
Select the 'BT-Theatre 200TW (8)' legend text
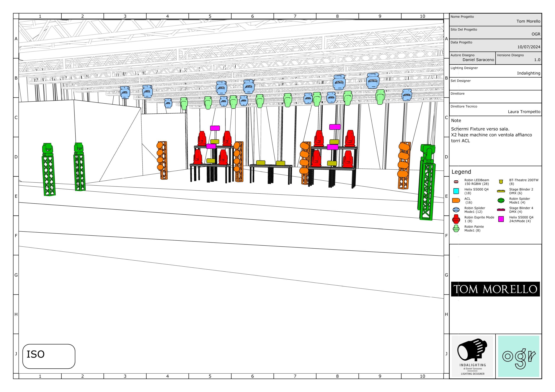coord(524,182)
